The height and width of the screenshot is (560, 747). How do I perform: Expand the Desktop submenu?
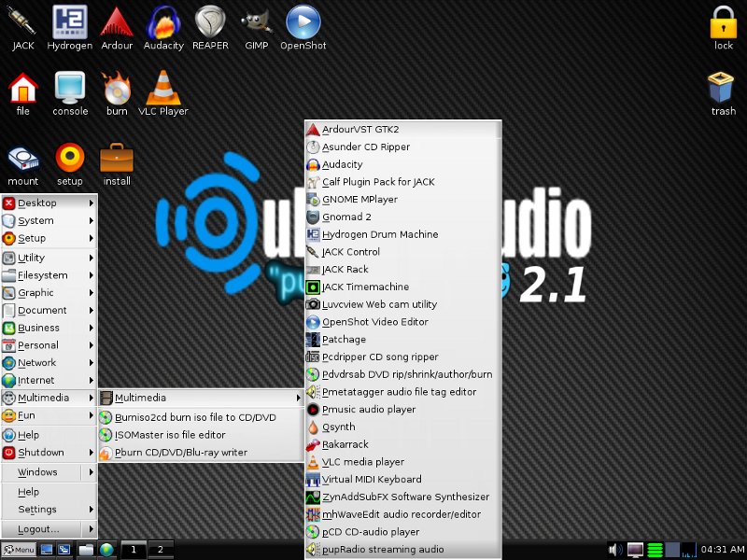click(x=49, y=203)
